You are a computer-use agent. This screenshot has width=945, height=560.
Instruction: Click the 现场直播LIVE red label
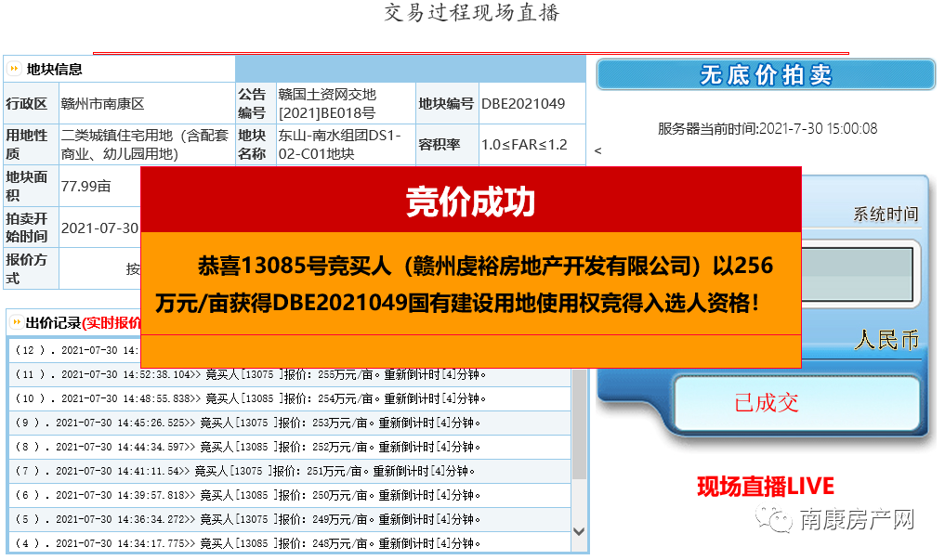(x=764, y=486)
